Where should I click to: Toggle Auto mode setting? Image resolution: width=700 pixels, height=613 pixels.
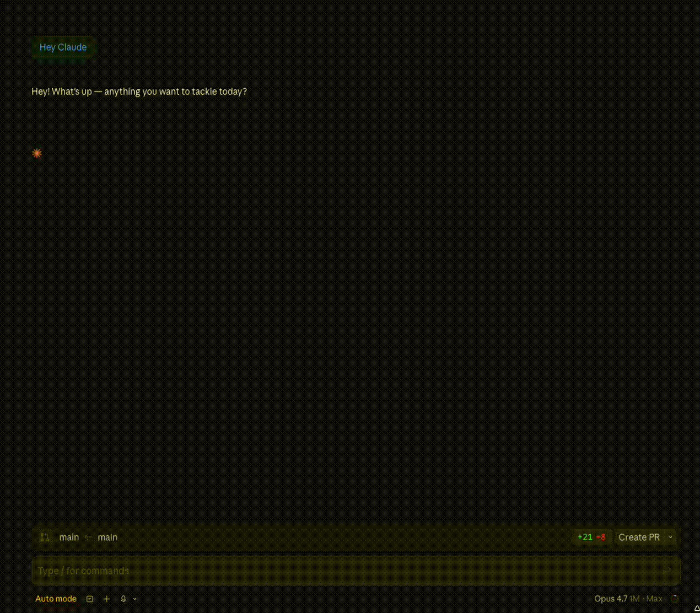tap(56, 599)
